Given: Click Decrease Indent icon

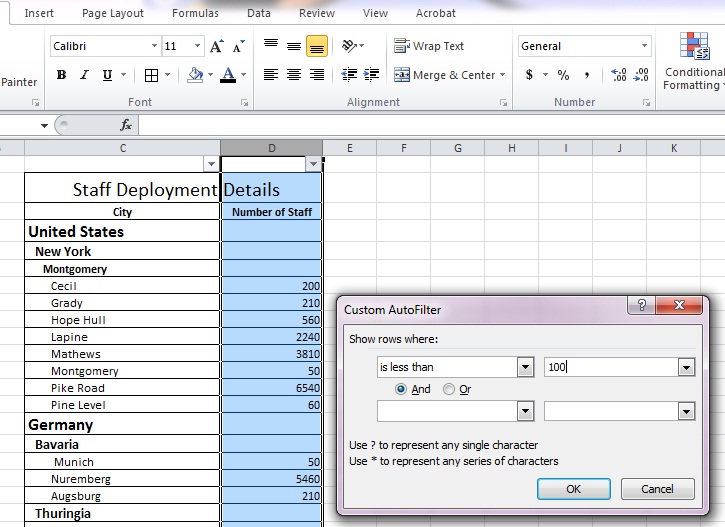Looking at the screenshot, I should click(349, 74).
